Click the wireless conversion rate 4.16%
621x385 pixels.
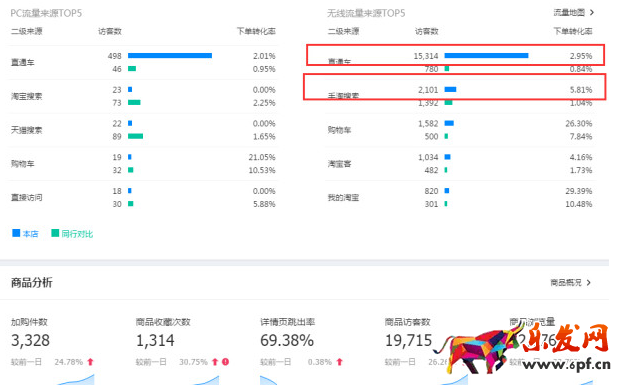click(x=581, y=157)
